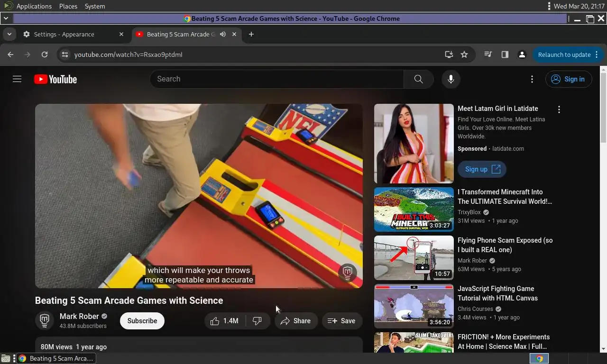Click the Sign up ad button
The width and height of the screenshot is (607, 364).
(x=482, y=169)
